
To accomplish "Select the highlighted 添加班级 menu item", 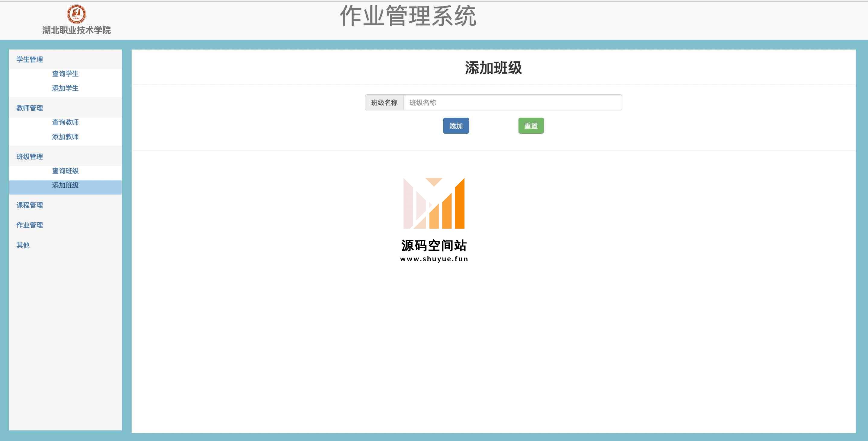I will point(65,187).
